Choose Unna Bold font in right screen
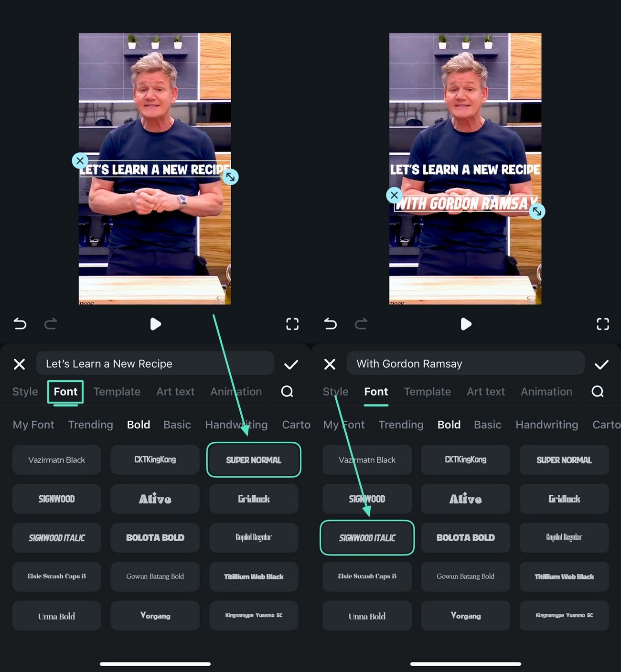This screenshot has width=621, height=672. (x=367, y=616)
